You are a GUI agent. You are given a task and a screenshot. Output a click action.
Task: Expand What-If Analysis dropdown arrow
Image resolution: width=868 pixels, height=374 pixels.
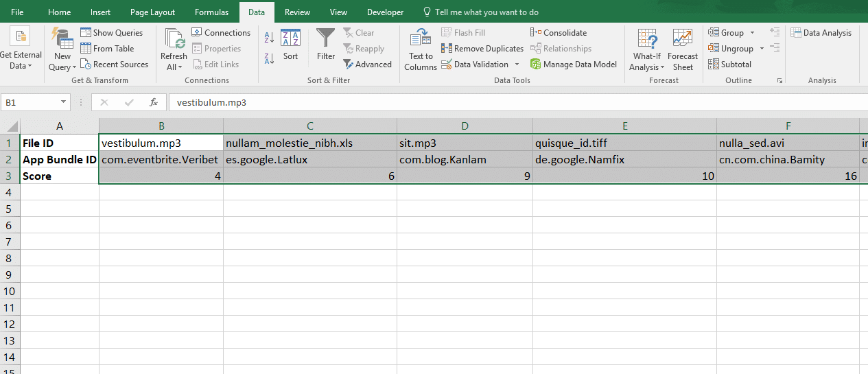click(x=663, y=67)
